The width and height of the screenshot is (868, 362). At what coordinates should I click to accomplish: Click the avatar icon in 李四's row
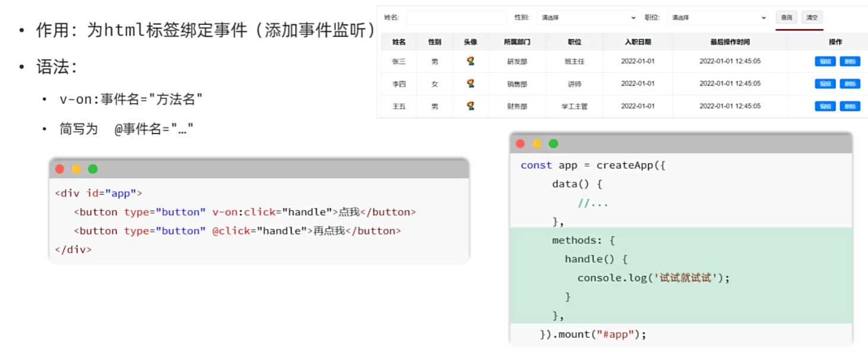pyautogui.click(x=470, y=84)
